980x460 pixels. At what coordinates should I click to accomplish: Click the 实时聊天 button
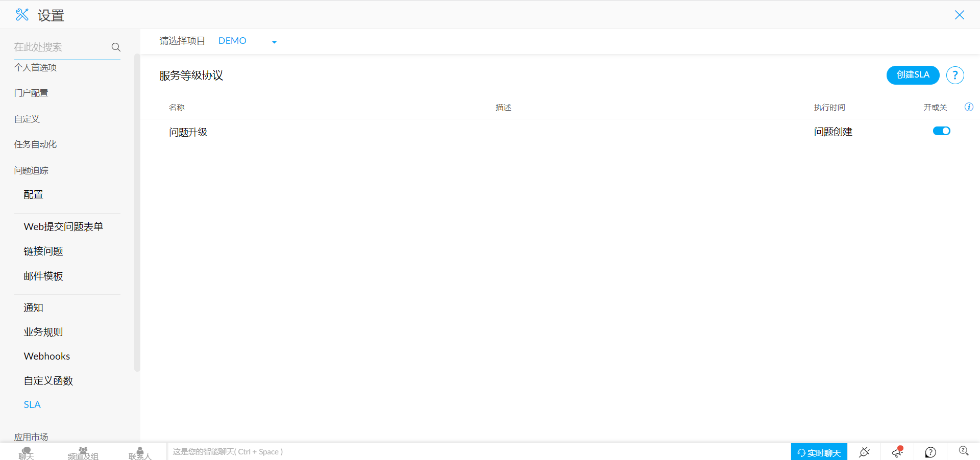point(819,452)
